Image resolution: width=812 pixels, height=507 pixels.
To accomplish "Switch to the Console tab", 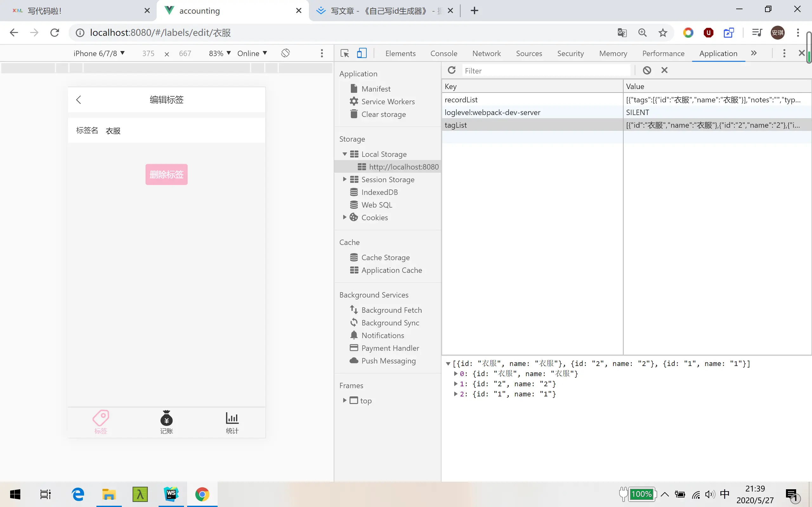I will 443,53.
